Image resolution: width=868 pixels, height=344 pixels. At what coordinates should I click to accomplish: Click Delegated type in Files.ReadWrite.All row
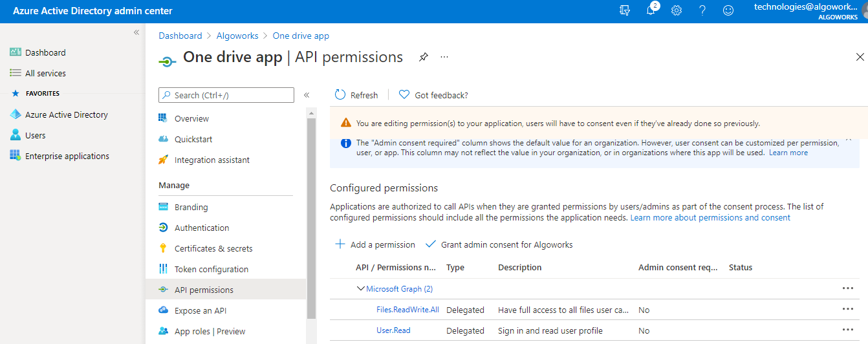pos(465,310)
